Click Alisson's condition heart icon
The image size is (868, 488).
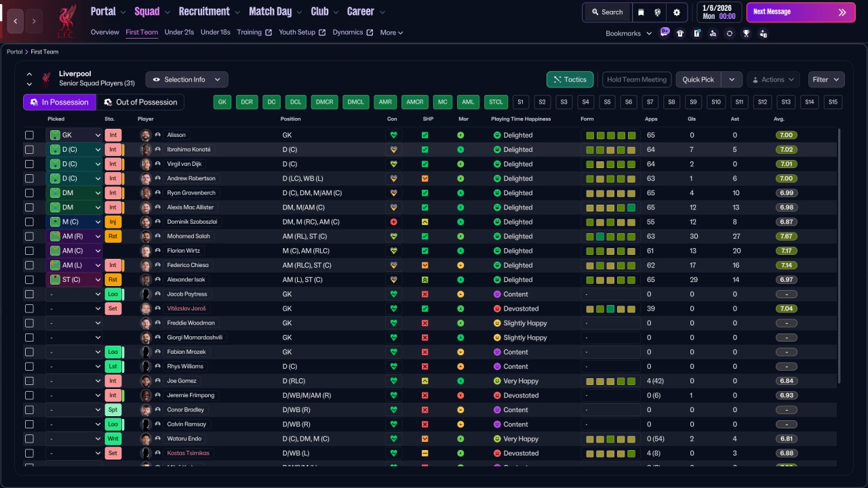coord(393,135)
